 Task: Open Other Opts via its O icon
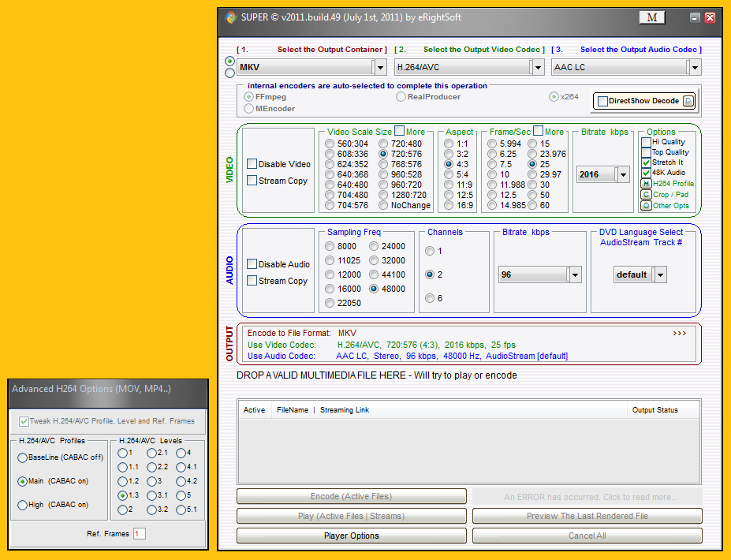tap(646, 206)
